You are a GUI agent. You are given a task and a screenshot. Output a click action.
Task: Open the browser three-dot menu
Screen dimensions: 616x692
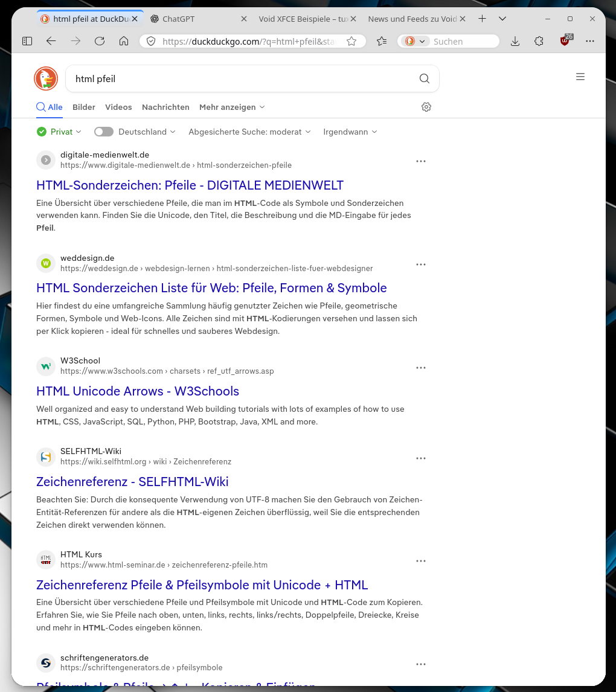coord(590,41)
